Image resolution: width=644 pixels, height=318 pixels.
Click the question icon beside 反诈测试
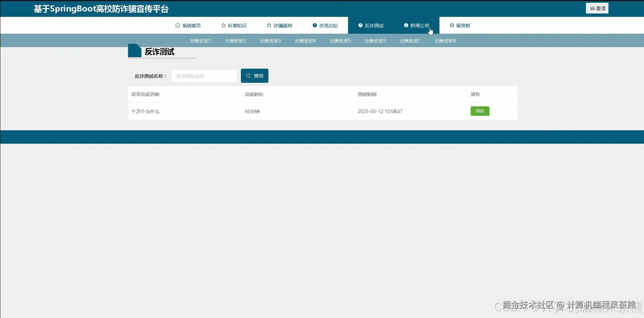click(x=360, y=25)
